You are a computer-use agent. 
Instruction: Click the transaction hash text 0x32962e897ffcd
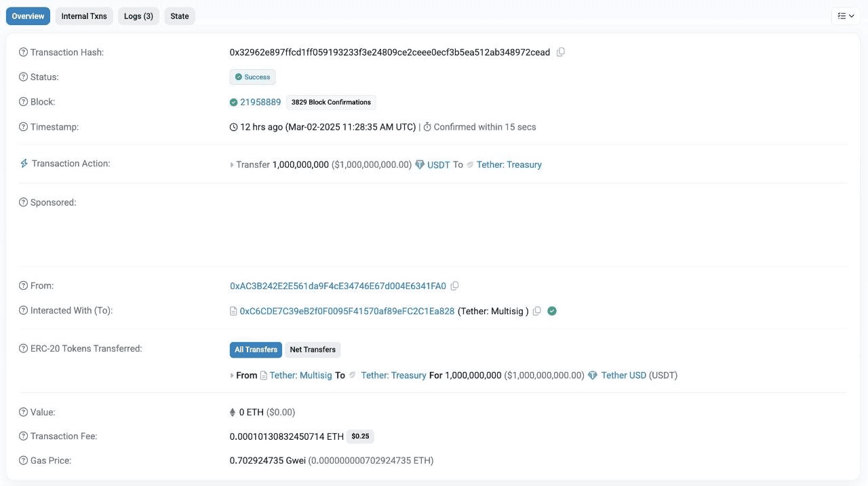(390, 52)
